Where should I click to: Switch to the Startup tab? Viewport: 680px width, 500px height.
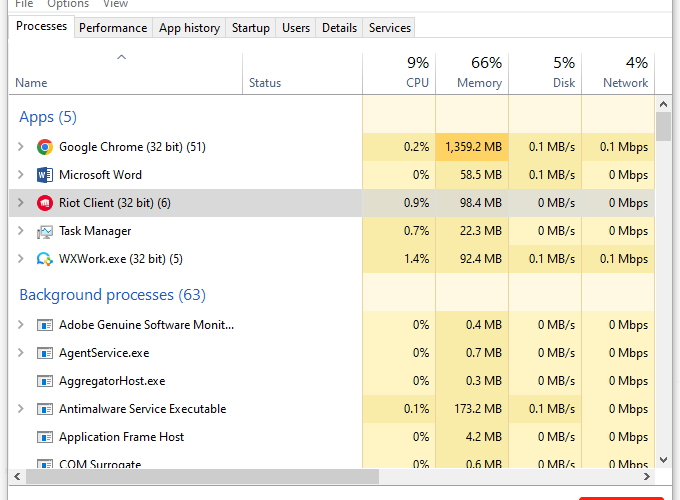pyautogui.click(x=251, y=28)
